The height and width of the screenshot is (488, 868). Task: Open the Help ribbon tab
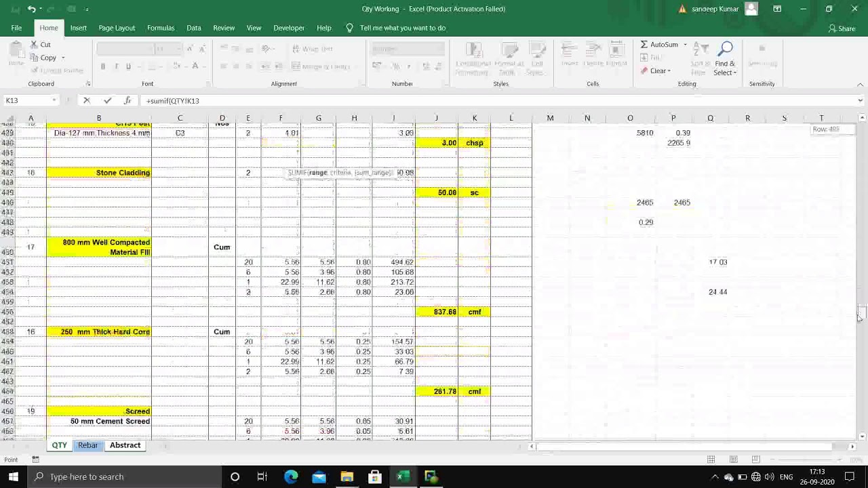pyautogui.click(x=324, y=28)
